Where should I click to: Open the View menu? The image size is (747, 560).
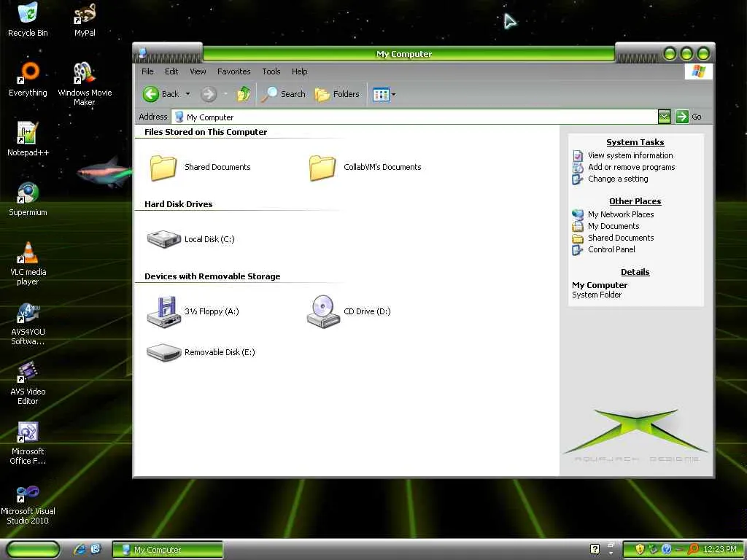pos(198,71)
